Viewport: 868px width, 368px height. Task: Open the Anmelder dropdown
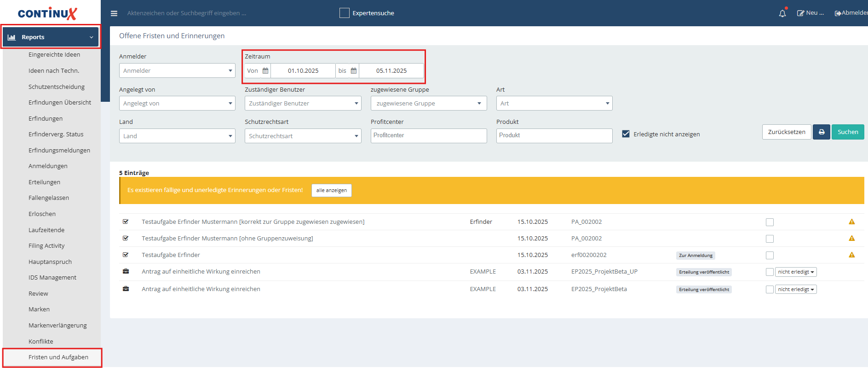pos(177,71)
